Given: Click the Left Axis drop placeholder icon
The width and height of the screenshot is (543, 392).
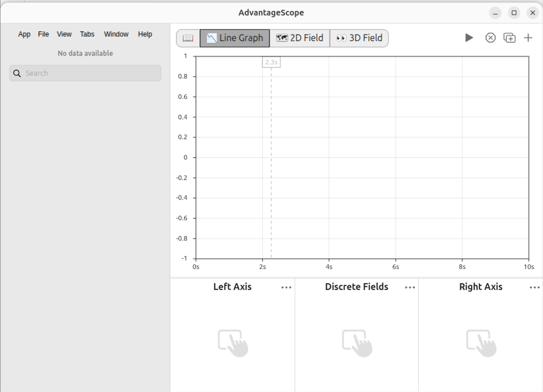Looking at the screenshot, I should click(x=233, y=343).
